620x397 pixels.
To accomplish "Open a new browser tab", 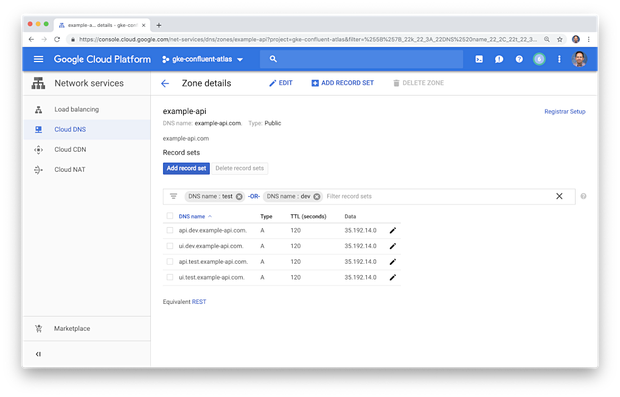I will pyautogui.click(x=159, y=25).
